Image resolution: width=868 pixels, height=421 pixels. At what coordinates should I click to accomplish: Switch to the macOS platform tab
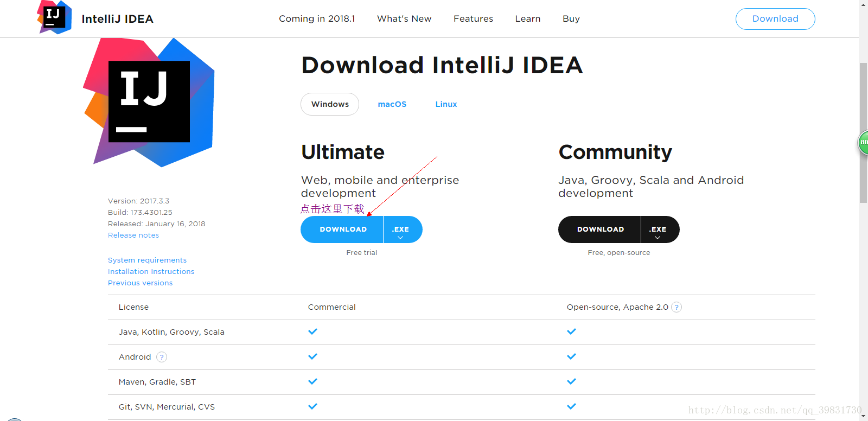[392, 104]
